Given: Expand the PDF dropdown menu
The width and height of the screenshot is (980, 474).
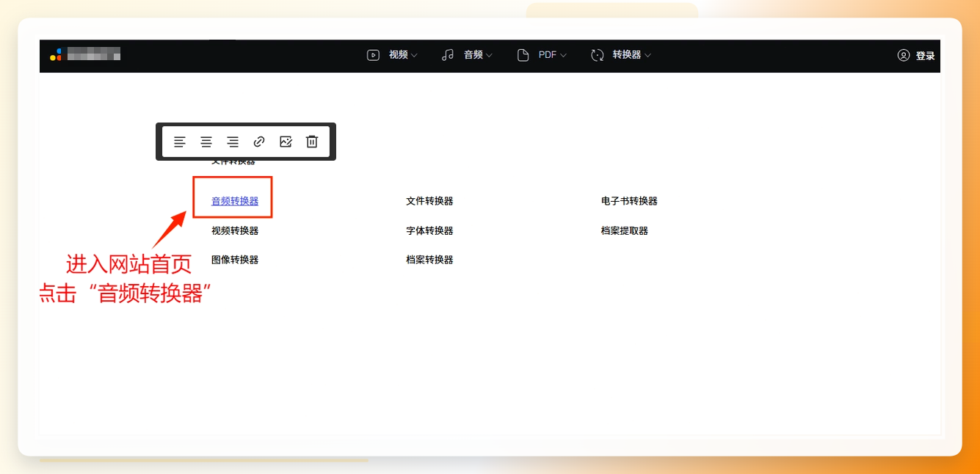Looking at the screenshot, I should [x=553, y=55].
